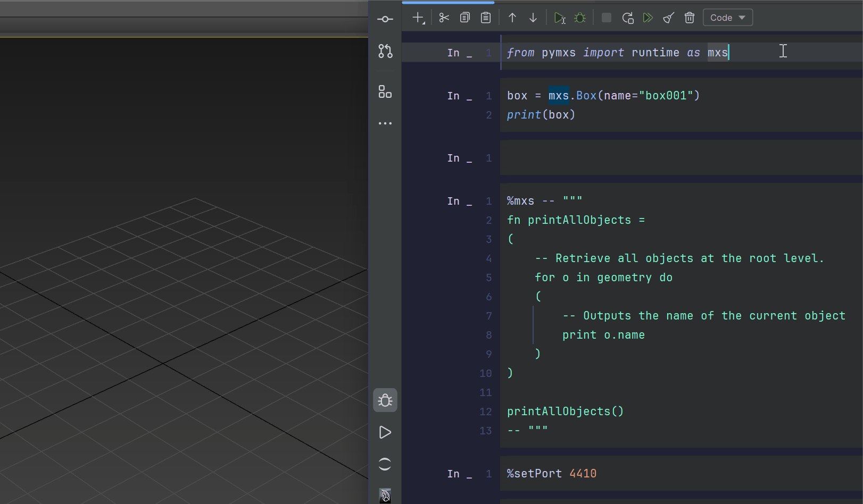Viewport: 863px width, 504px height.
Task: Click inside the empty third cell
Action: (681, 158)
